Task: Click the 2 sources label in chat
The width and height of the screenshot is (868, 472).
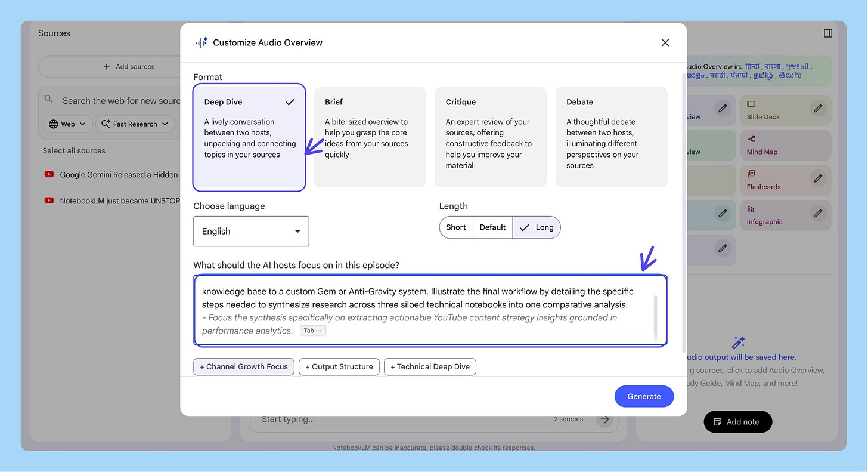Action: [x=569, y=419]
